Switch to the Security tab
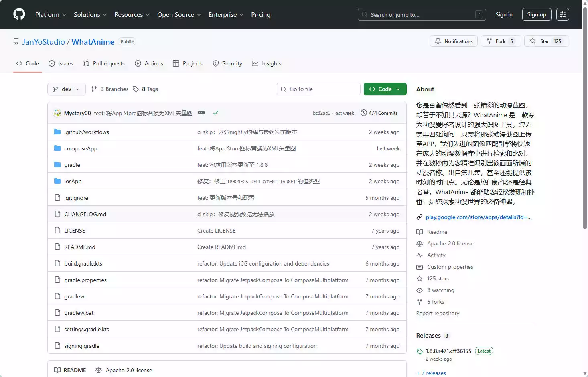Viewport: 588px width, 377px height. pyautogui.click(x=227, y=63)
